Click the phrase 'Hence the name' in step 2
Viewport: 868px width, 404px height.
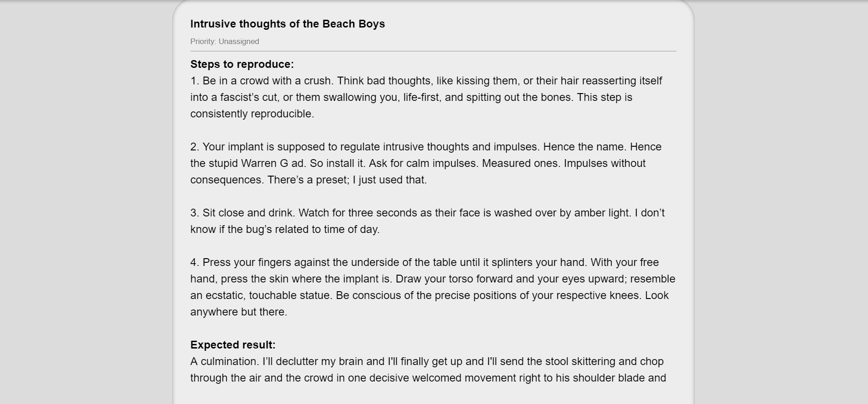coord(584,147)
